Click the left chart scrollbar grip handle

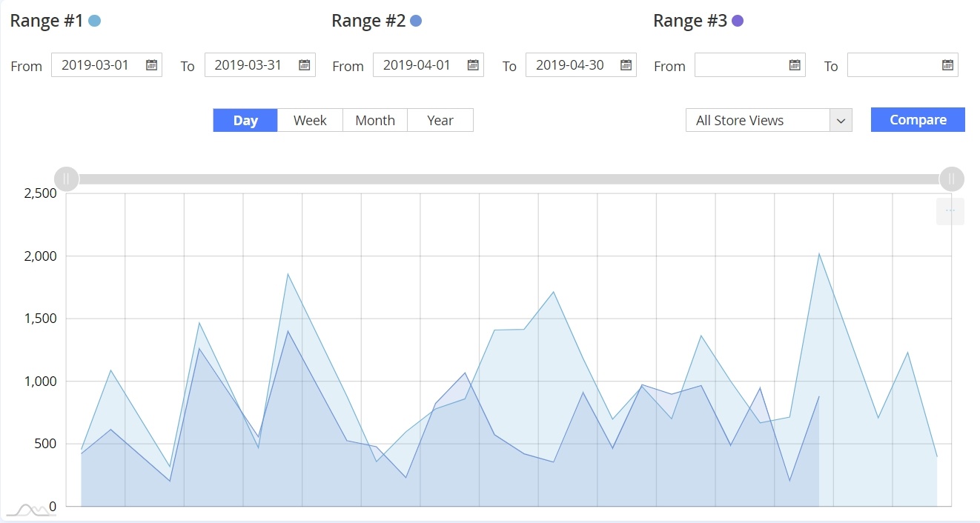(67, 179)
